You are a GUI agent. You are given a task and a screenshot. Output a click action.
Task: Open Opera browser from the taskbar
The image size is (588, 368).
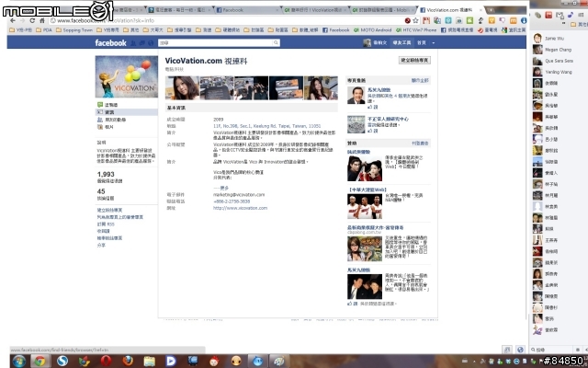(x=106, y=362)
